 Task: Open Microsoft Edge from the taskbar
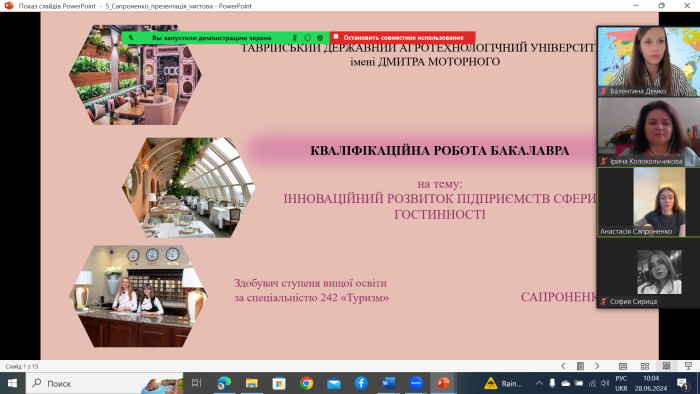[224, 383]
